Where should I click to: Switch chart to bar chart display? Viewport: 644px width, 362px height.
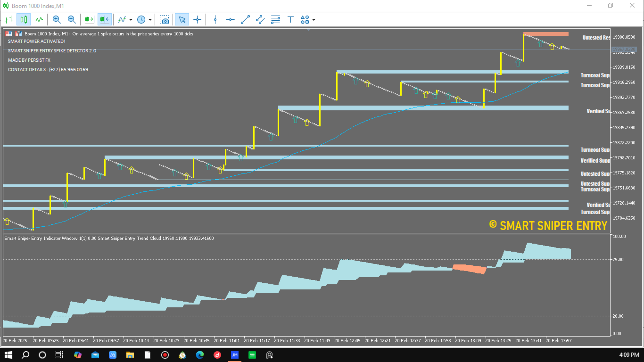point(8,19)
